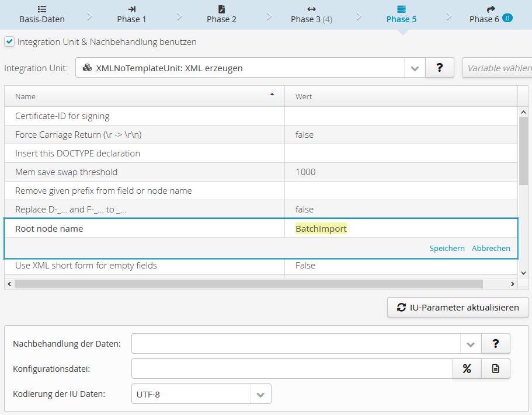Image resolution: width=532 pixels, height=415 pixels.
Task: Open help for the Integration Unit
Action: [x=440, y=68]
